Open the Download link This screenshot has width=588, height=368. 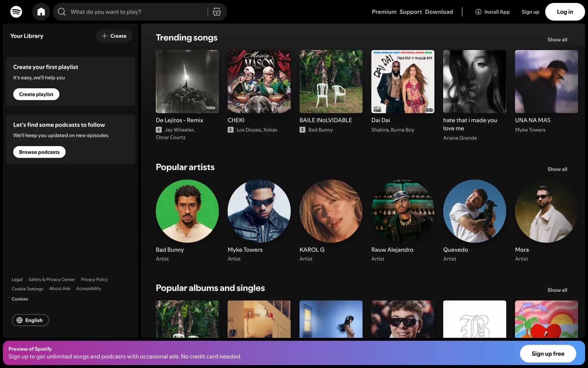click(x=439, y=12)
